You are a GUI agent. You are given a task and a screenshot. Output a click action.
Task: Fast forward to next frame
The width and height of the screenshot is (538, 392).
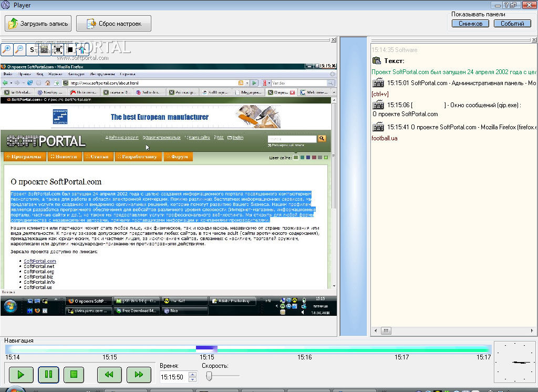click(139, 375)
